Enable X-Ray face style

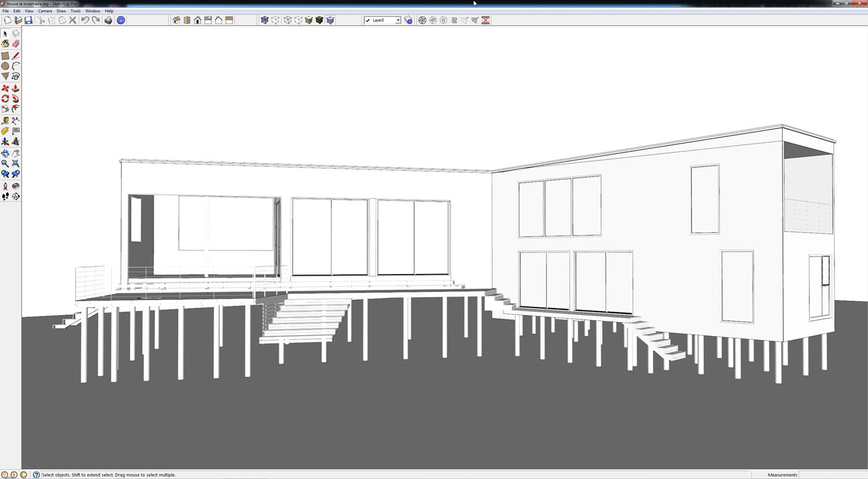click(x=264, y=20)
